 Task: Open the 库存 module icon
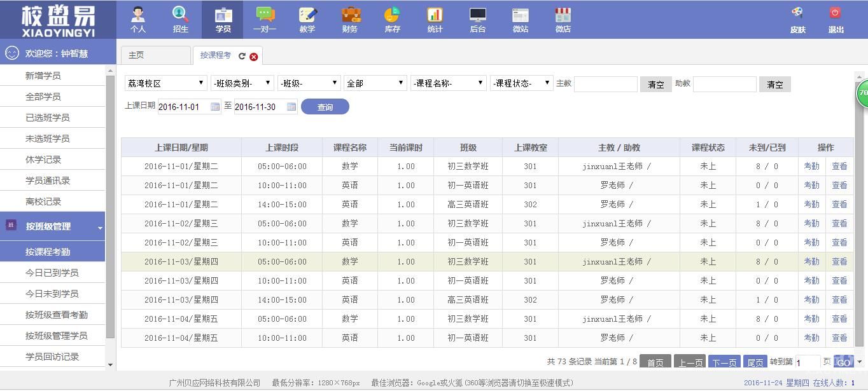[x=392, y=19]
